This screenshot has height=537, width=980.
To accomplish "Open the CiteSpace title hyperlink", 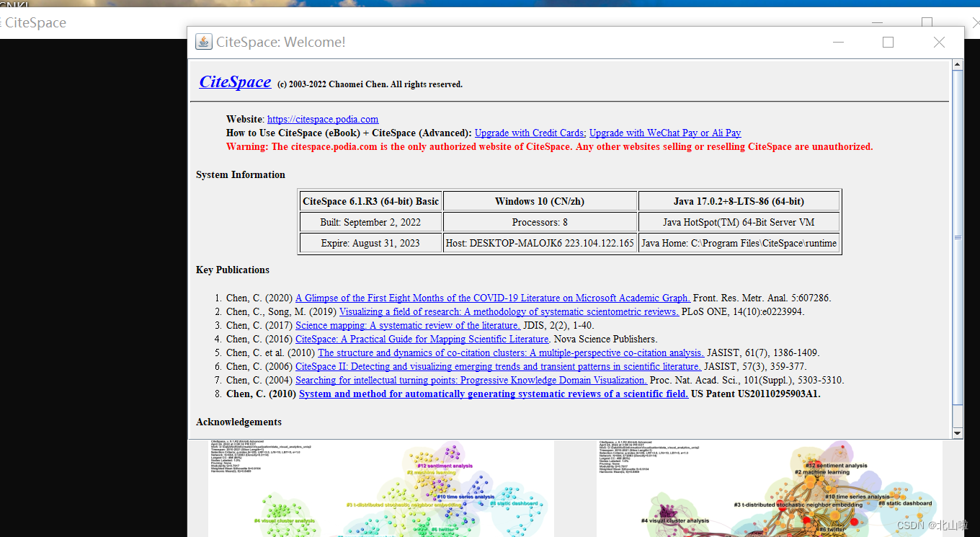I will tap(235, 81).
